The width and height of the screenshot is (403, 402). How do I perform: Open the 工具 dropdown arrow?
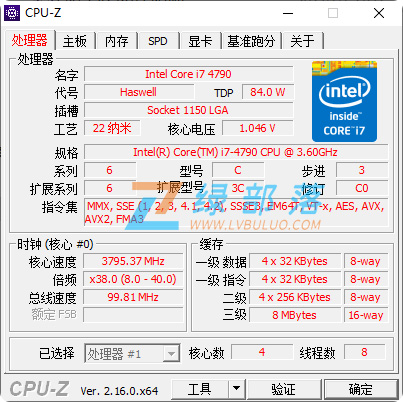[236, 389]
